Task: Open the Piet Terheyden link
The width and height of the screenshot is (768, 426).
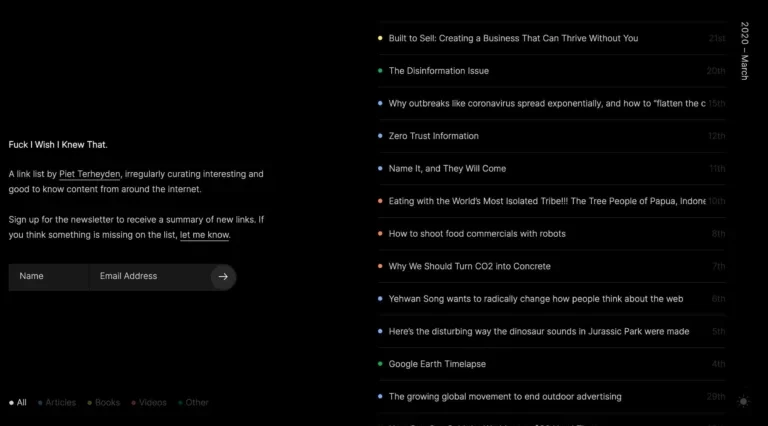Action: 90,174
